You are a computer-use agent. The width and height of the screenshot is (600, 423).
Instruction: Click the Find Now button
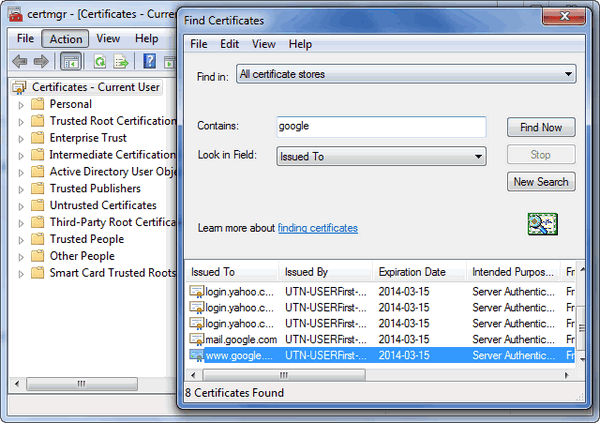tap(541, 127)
